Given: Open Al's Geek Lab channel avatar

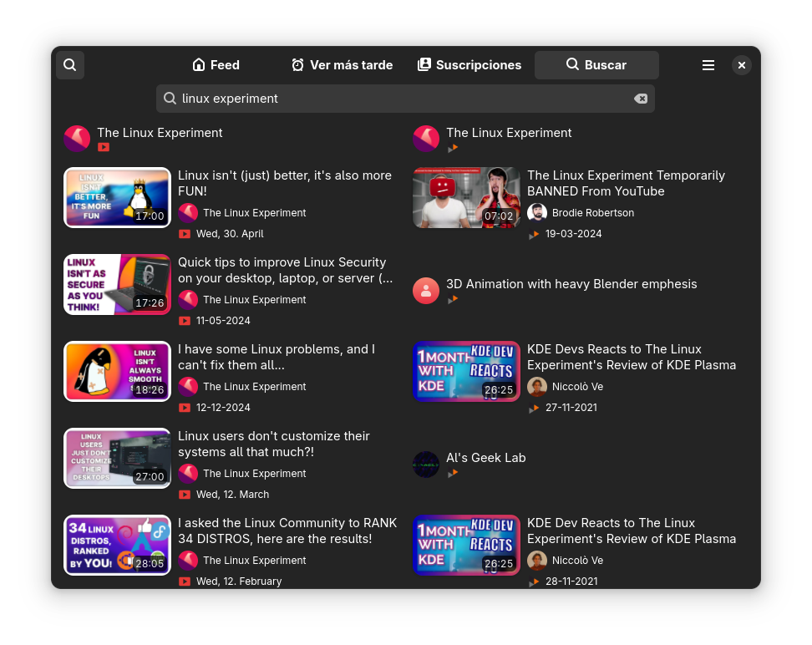Looking at the screenshot, I should [x=426, y=465].
